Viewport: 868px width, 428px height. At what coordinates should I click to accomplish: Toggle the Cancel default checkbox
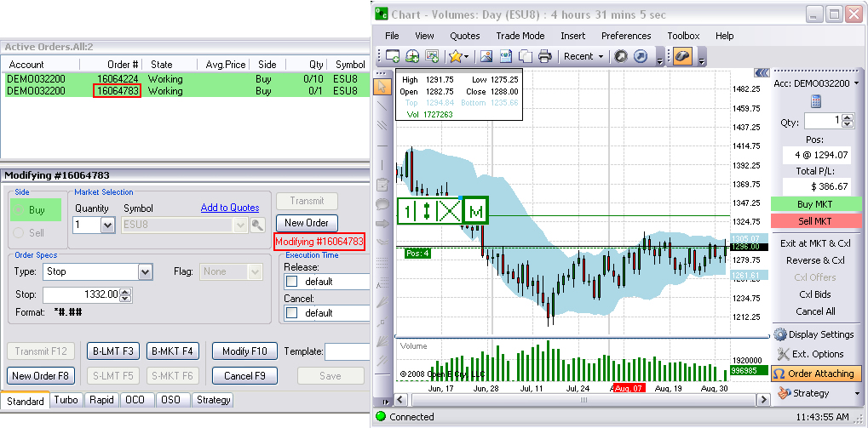[291, 313]
